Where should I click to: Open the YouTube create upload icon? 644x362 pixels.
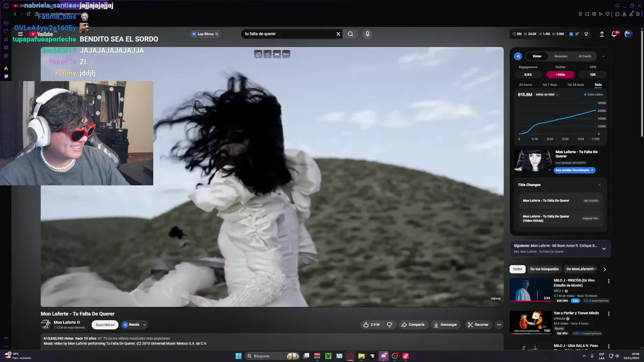tap(602, 34)
